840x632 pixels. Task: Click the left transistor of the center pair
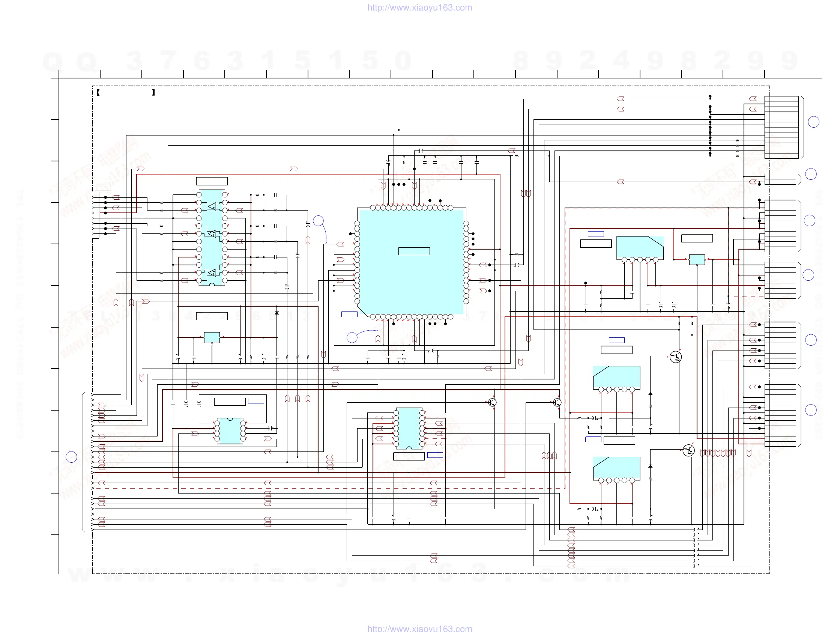point(492,402)
